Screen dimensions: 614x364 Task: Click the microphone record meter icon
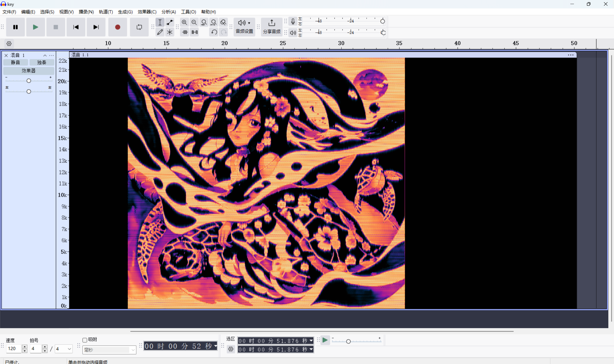tap(293, 22)
